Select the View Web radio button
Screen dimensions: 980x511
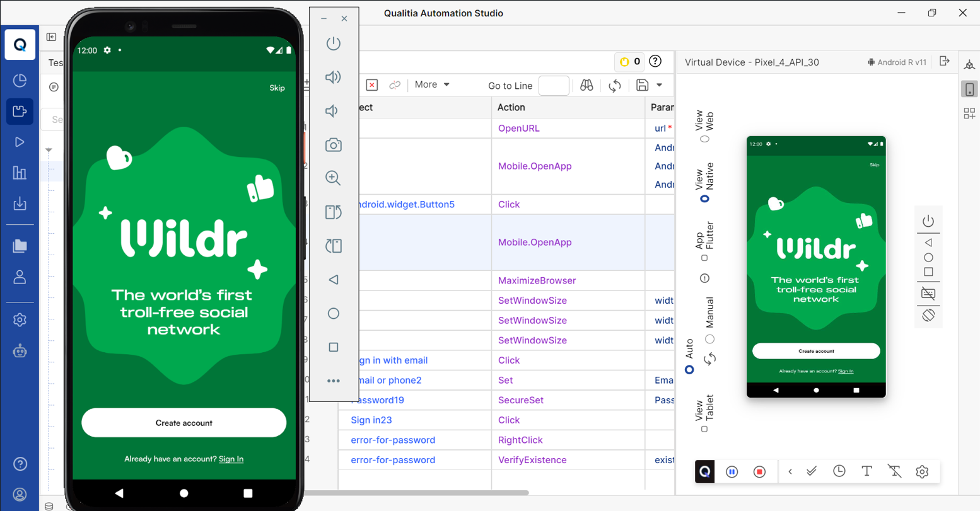tap(705, 139)
